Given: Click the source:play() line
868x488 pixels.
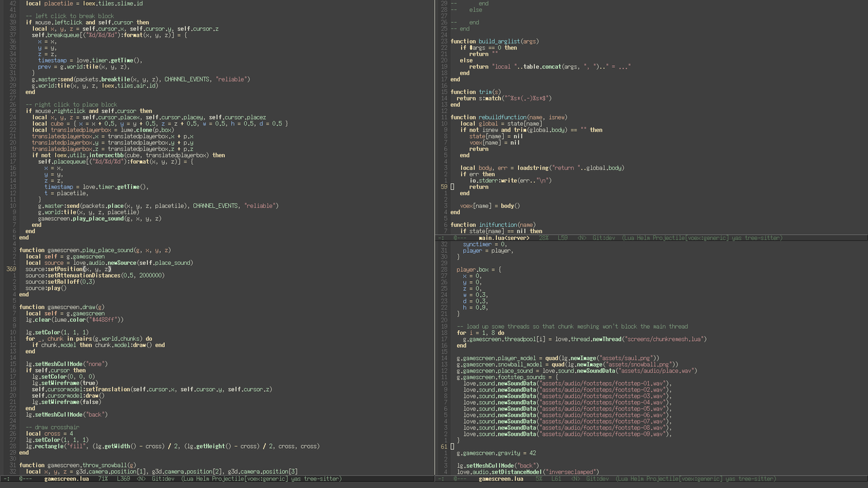Looking at the screenshot, I should click(46, 288).
